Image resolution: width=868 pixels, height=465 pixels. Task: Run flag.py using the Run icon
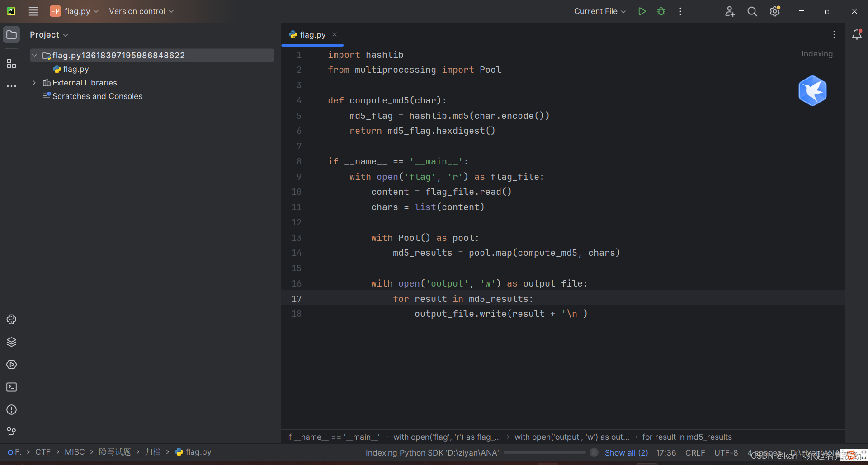pyautogui.click(x=642, y=11)
